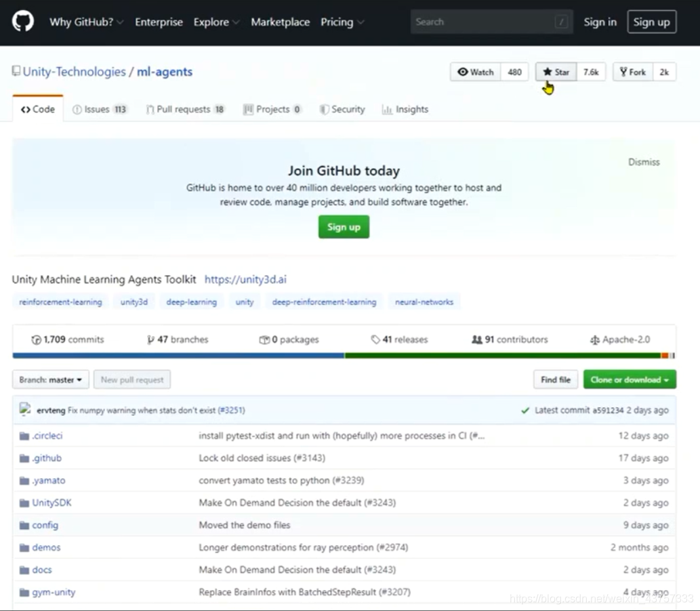Switch to the Projects tab
The height and width of the screenshot is (611, 700).
click(272, 109)
